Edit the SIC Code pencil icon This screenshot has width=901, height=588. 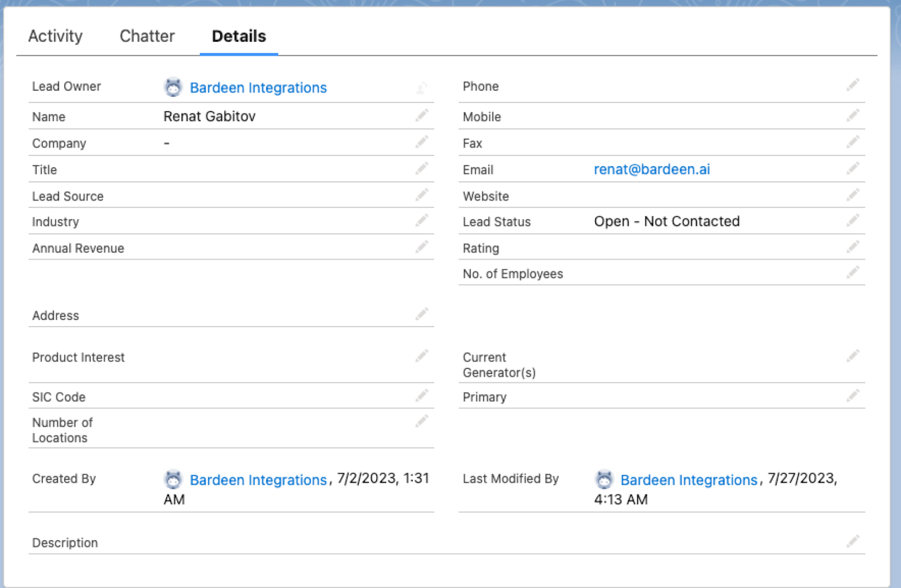tap(422, 396)
